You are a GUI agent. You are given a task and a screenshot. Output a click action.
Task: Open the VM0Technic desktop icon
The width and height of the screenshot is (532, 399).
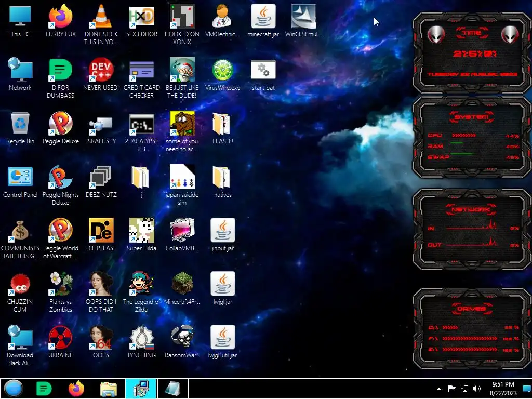point(222,21)
